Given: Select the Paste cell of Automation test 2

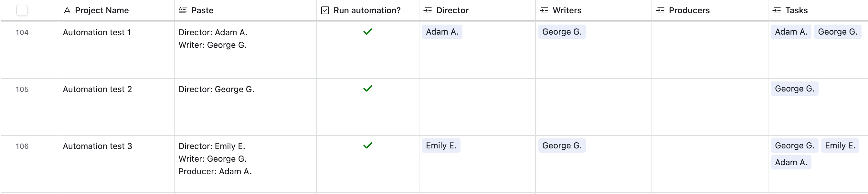Looking at the screenshot, I should coord(245,107).
